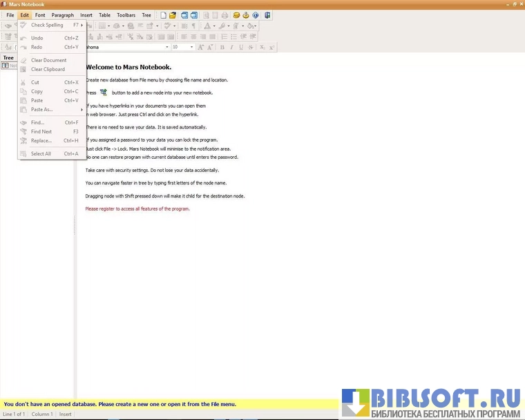
Task: Click the Print icon in the toolbar
Action: pos(225,15)
